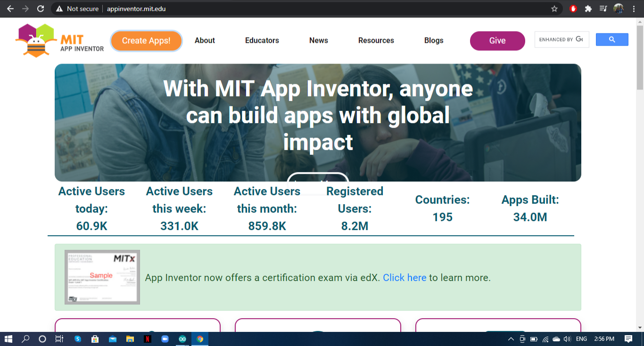
Task: Click the address bar URL appinventor.mit.edu
Action: (x=136, y=8)
